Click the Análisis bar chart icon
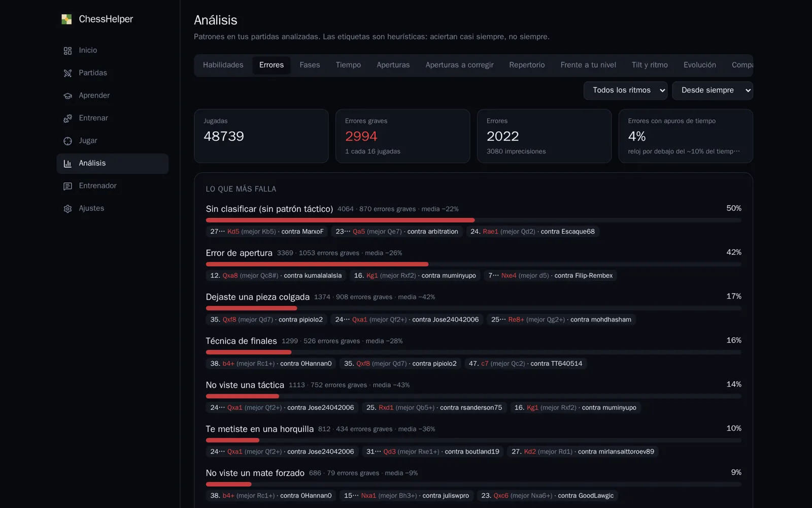Image resolution: width=812 pixels, height=508 pixels. [67, 164]
